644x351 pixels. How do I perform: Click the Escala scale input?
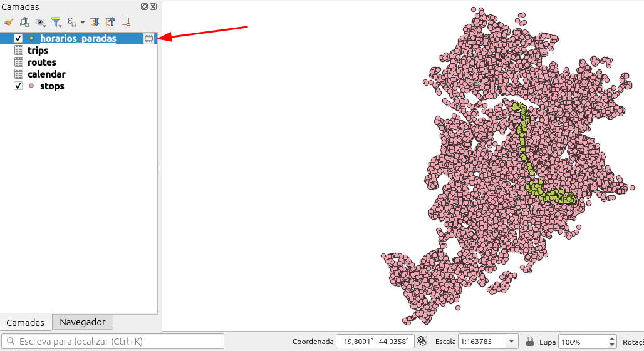tap(482, 342)
